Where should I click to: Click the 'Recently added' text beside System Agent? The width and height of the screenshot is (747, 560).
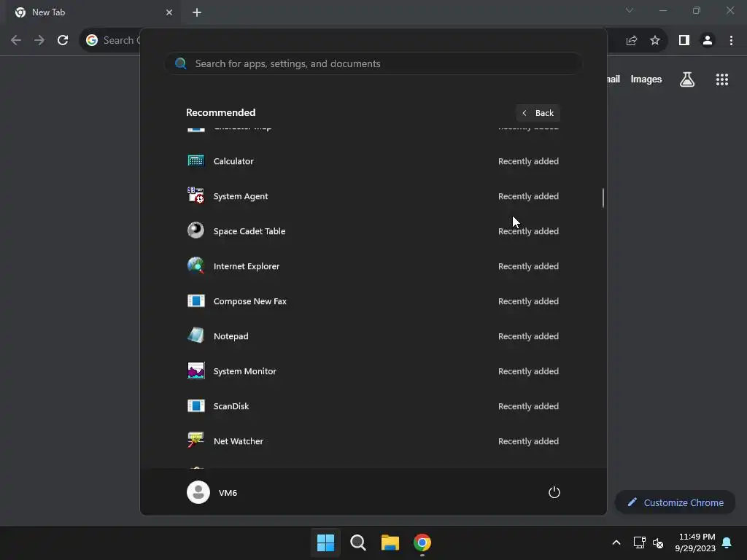point(528,195)
